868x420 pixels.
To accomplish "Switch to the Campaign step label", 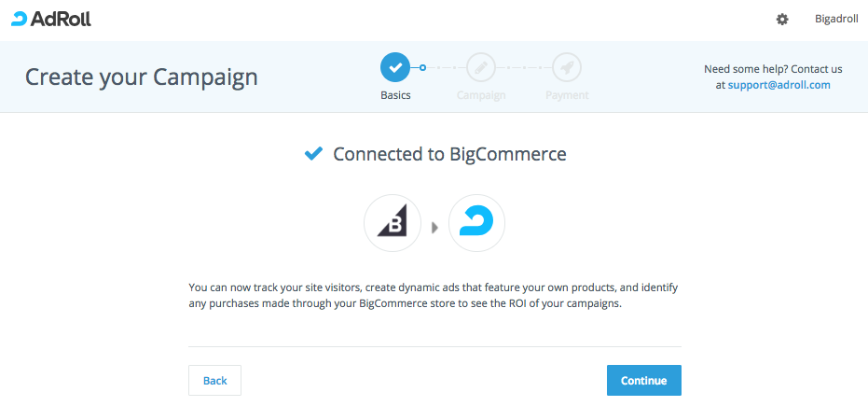I will click(481, 95).
